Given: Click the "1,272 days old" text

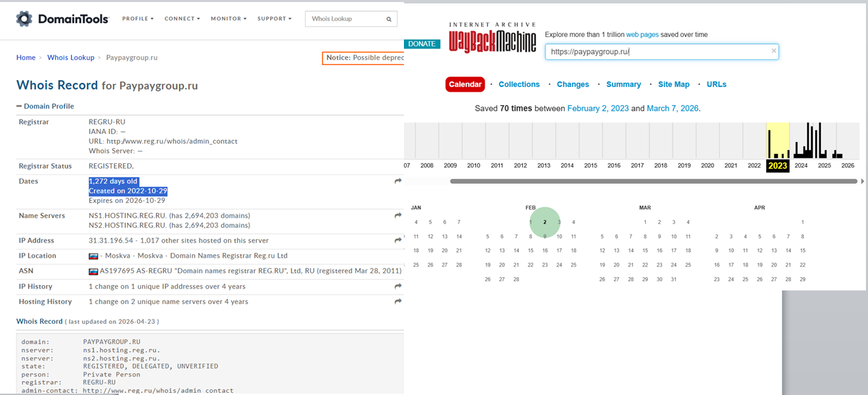Looking at the screenshot, I should [x=113, y=181].
